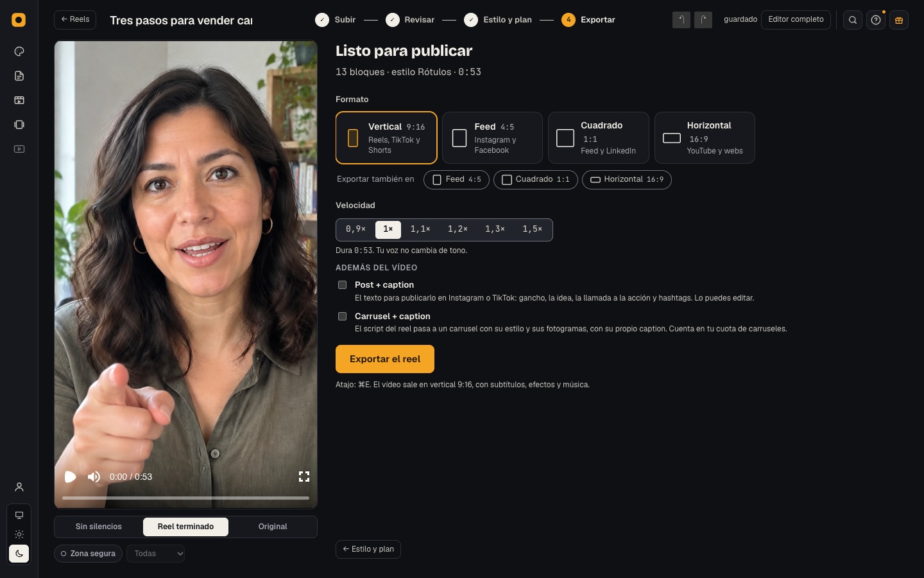Click the undo arrow icon
924x578 pixels.
pos(681,20)
